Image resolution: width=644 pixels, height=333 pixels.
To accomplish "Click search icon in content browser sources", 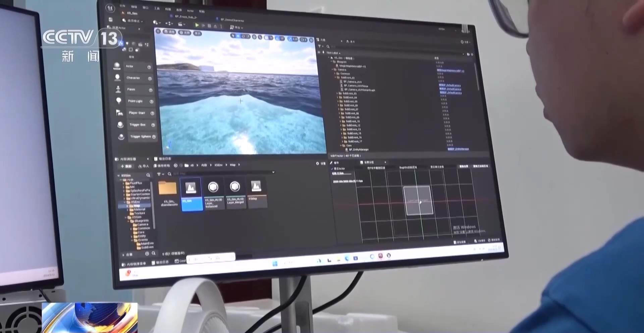I will pyautogui.click(x=148, y=175).
